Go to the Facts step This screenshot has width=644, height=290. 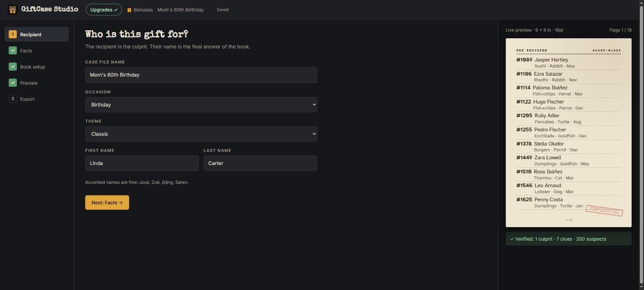click(x=37, y=51)
